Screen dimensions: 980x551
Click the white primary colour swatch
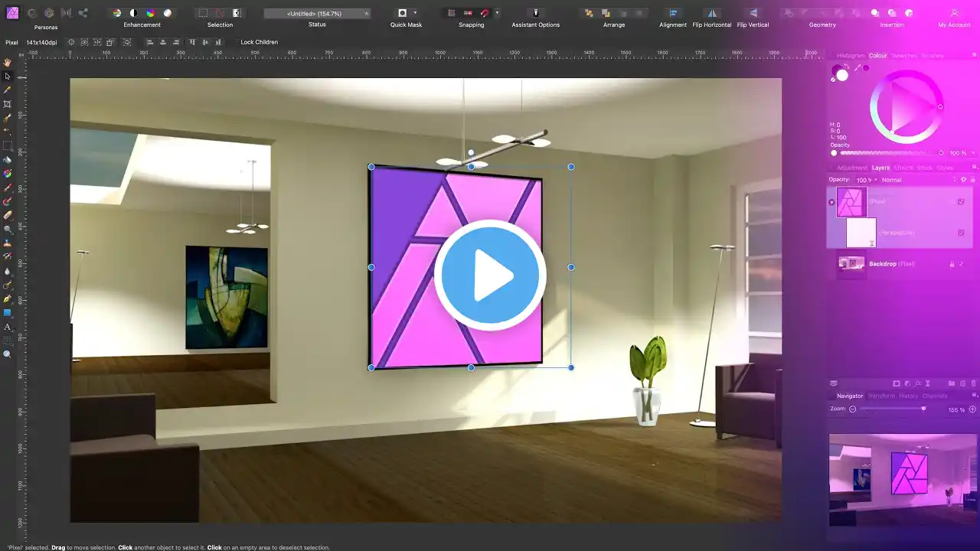point(842,75)
